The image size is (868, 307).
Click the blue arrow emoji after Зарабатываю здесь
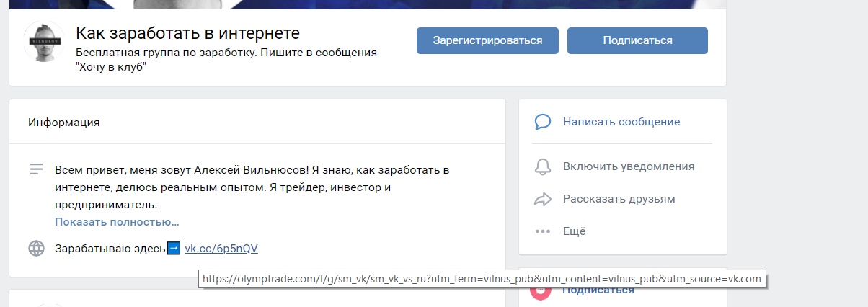(x=174, y=249)
